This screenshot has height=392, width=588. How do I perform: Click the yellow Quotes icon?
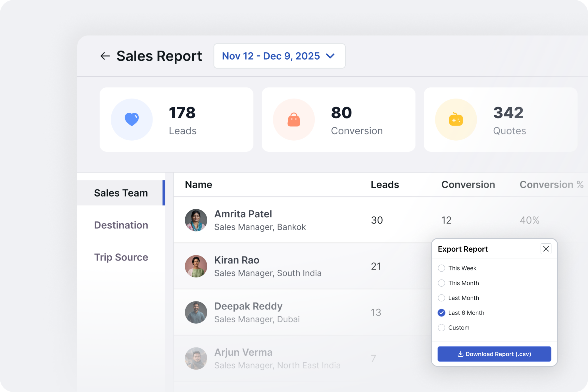[456, 120]
